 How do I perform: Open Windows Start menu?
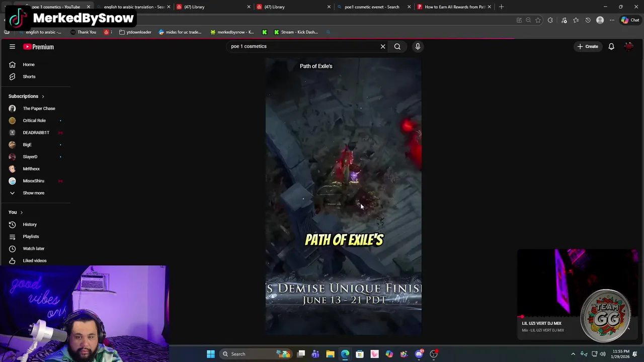[211, 354]
